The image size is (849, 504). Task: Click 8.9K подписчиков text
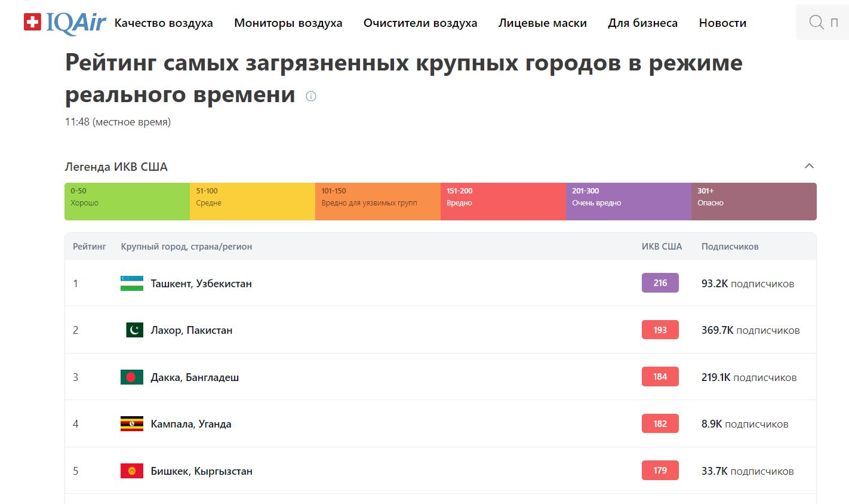pos(745,424)
